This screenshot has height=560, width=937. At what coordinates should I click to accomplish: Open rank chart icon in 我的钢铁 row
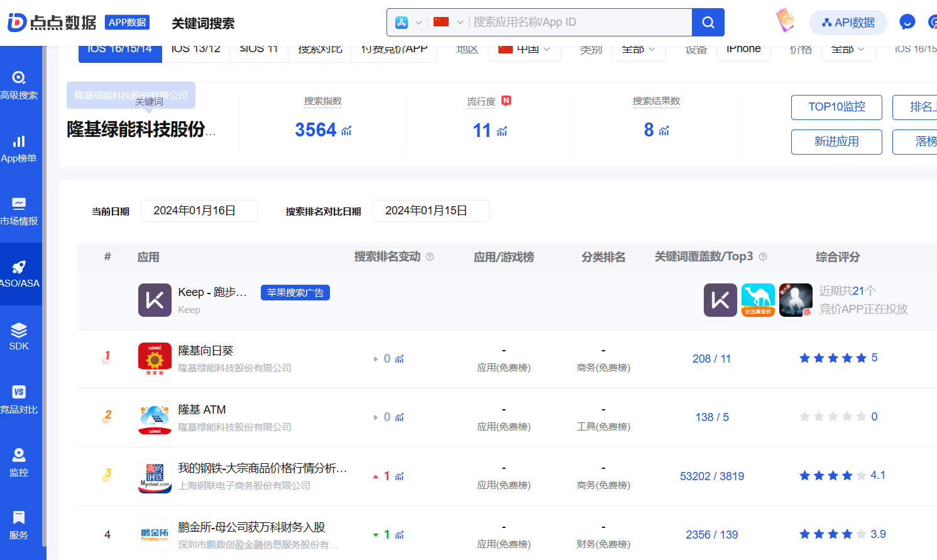(x=400, y=476)
